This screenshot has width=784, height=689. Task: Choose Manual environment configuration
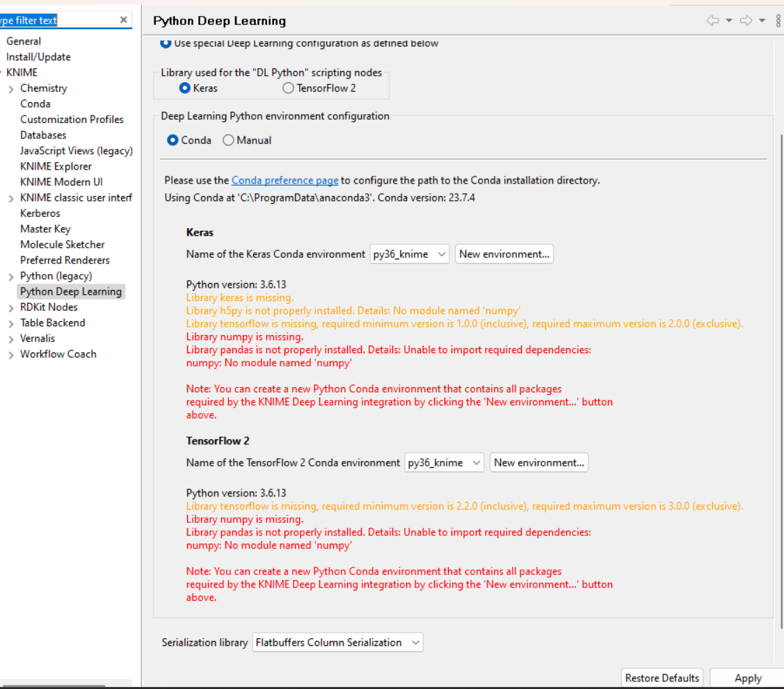[x=228, y=140]
